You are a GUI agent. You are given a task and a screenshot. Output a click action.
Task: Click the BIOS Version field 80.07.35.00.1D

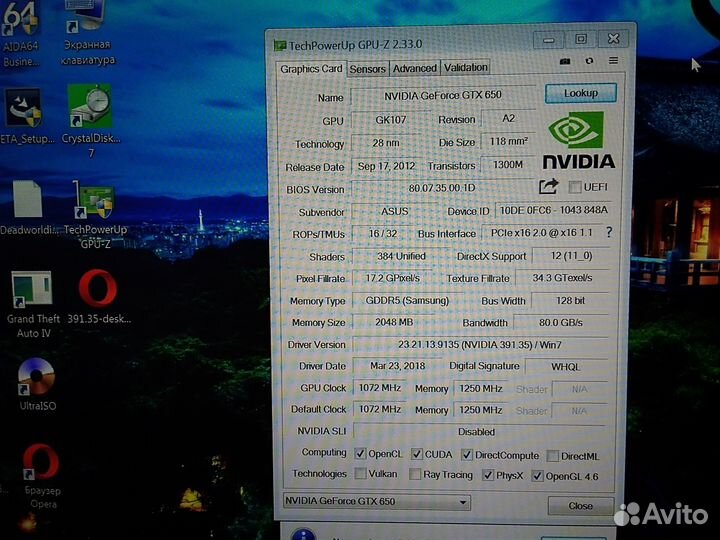pos(441,188)
